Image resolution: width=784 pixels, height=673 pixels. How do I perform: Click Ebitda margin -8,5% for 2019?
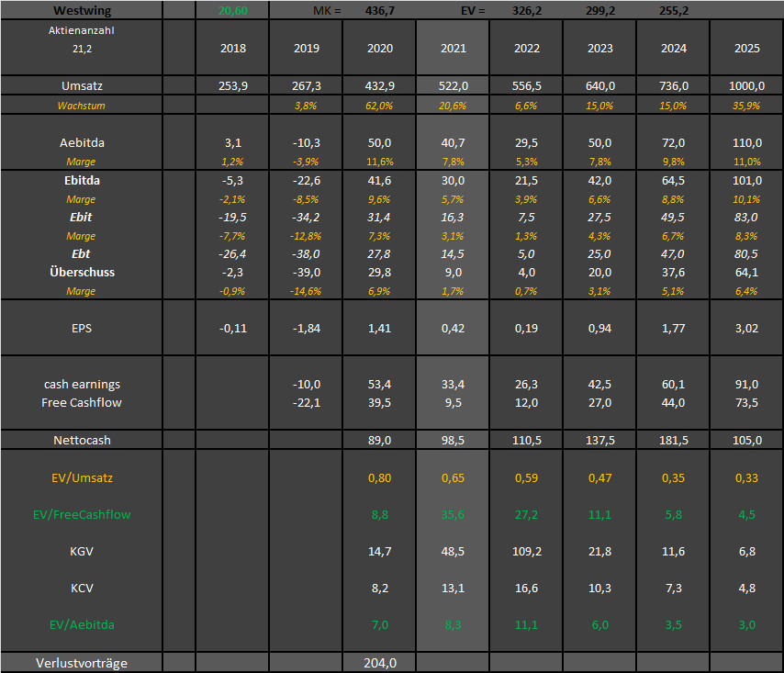(x=307, y=199)
